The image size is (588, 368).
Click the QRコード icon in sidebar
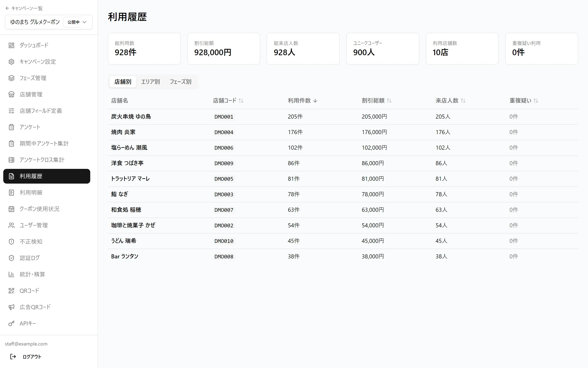pyautogui.click(x=11, y=291)
